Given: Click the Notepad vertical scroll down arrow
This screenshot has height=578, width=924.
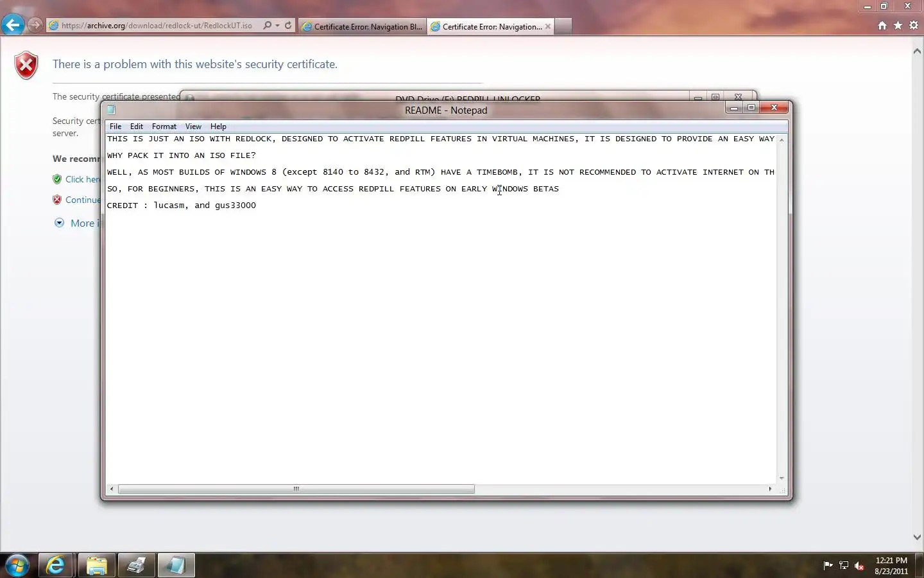Looking at the screenshot, I should (782, 478).
